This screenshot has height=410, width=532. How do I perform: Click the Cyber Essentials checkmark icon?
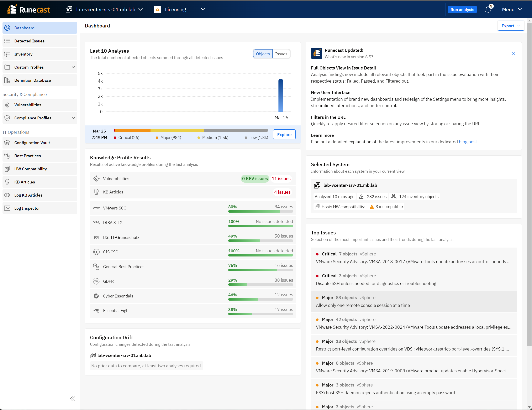96,296
